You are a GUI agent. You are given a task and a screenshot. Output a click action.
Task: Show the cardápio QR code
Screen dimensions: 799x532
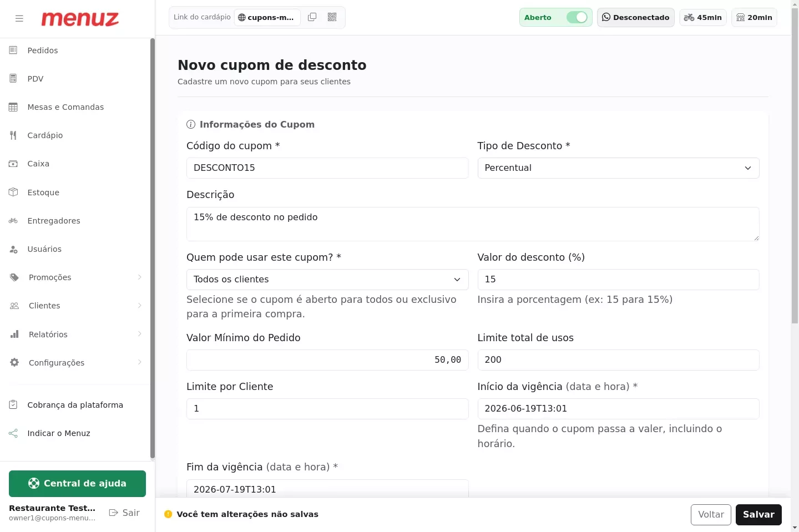(332, 17)
